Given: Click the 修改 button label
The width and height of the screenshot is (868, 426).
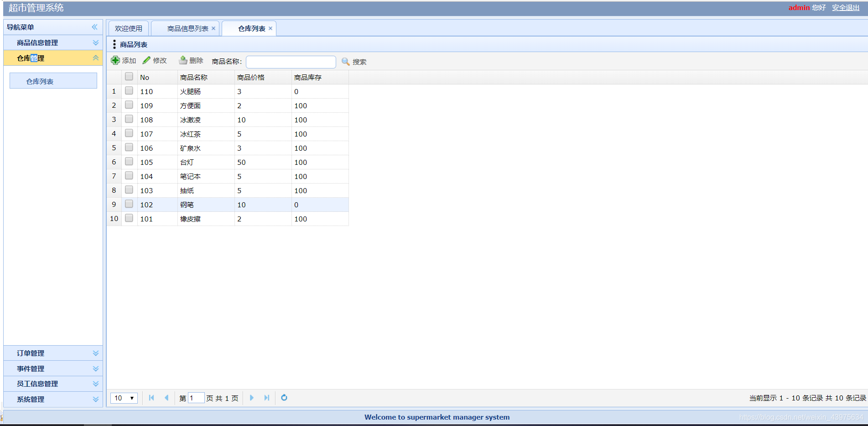Looking at the screenshot, I should click(x=160, y=61).
